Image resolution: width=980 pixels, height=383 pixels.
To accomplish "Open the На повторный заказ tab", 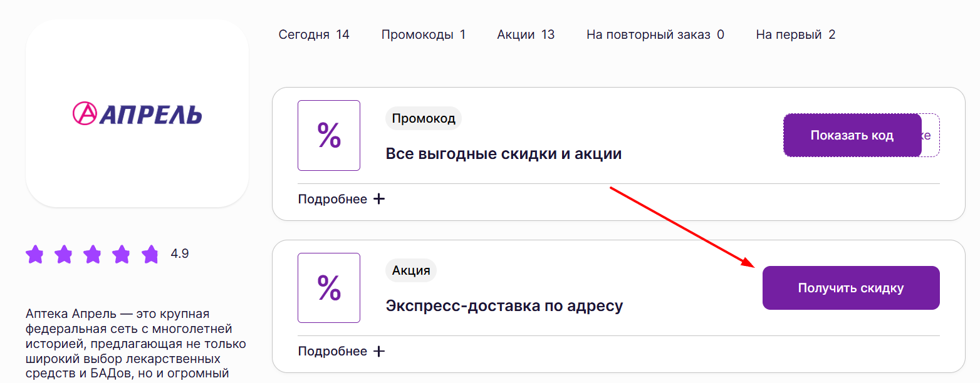I will pos(655,34).
